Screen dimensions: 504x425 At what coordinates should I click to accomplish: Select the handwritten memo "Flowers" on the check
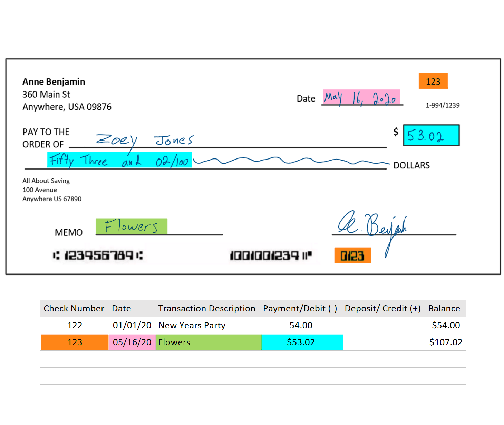pos(132,226)
